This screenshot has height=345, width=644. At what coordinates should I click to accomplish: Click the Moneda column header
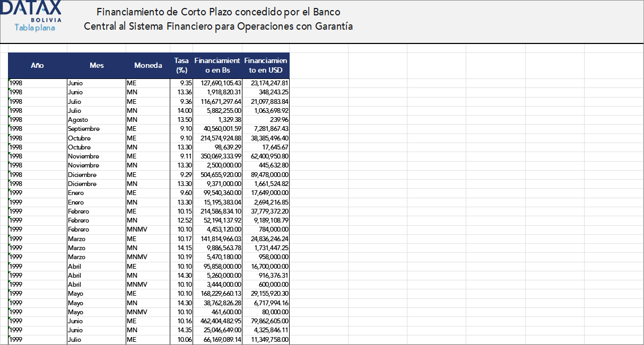click(148, 65)
